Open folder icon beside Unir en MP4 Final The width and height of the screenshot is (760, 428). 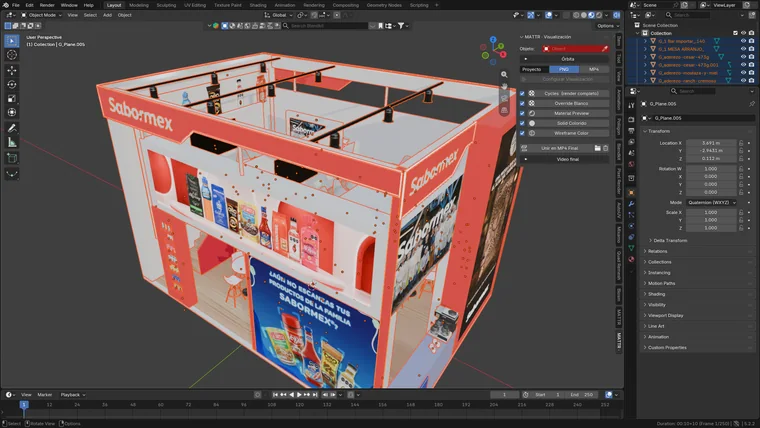tap(598, 148)
